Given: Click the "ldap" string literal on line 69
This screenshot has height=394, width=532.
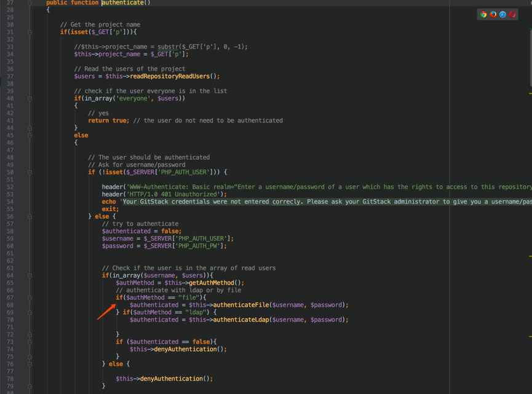Looking at the screenshot, I should pos(196,312).
